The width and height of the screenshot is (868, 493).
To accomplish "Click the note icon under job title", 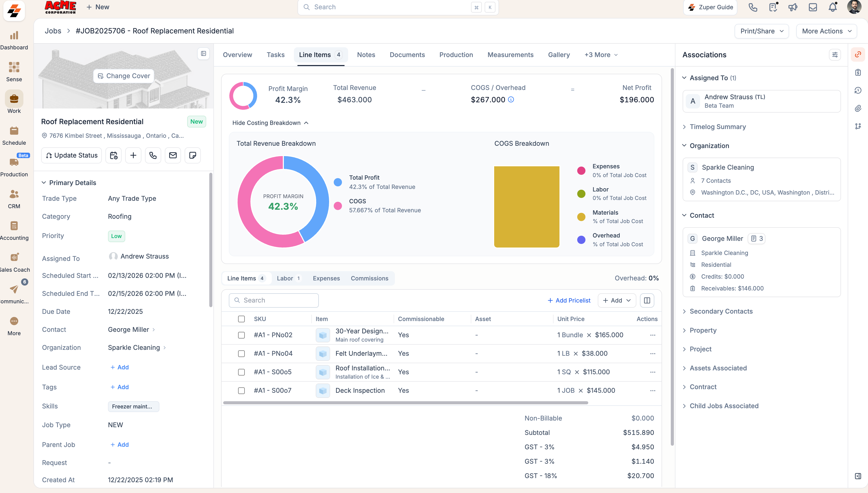I will pyautogui.click(x=193, y=156).
